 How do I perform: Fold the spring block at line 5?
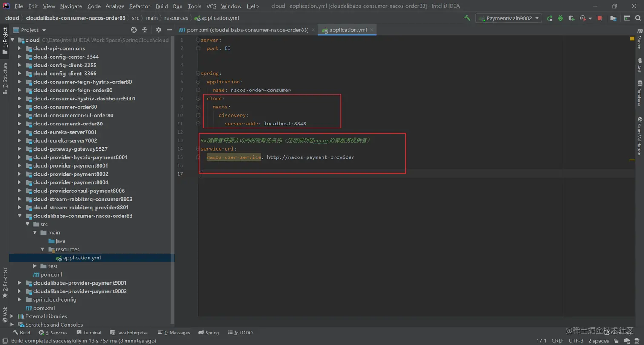(198, 74)
